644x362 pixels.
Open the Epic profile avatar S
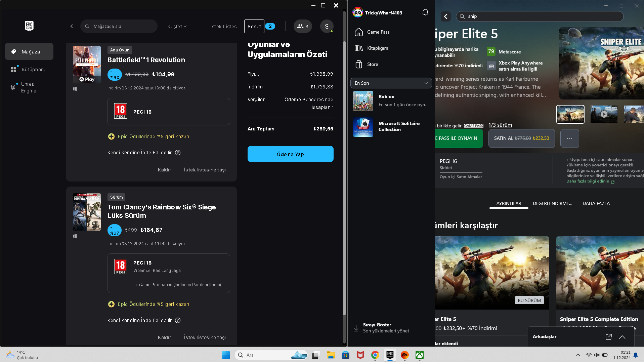327,26
